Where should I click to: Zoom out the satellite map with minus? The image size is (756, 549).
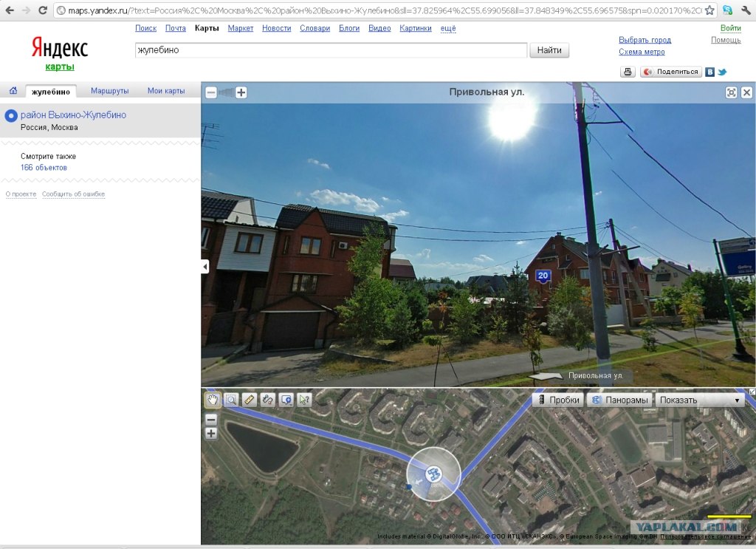click(x=211, y=420)
